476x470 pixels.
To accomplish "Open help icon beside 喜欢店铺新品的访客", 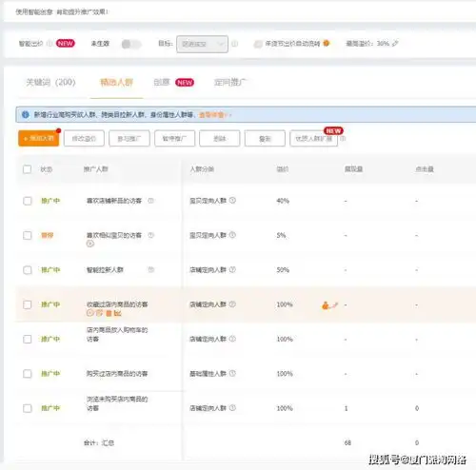I will click(150, 201).
